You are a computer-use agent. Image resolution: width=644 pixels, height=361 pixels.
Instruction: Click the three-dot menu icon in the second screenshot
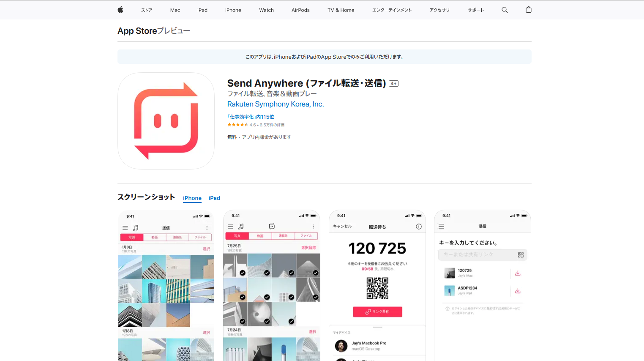click(313, 227)
